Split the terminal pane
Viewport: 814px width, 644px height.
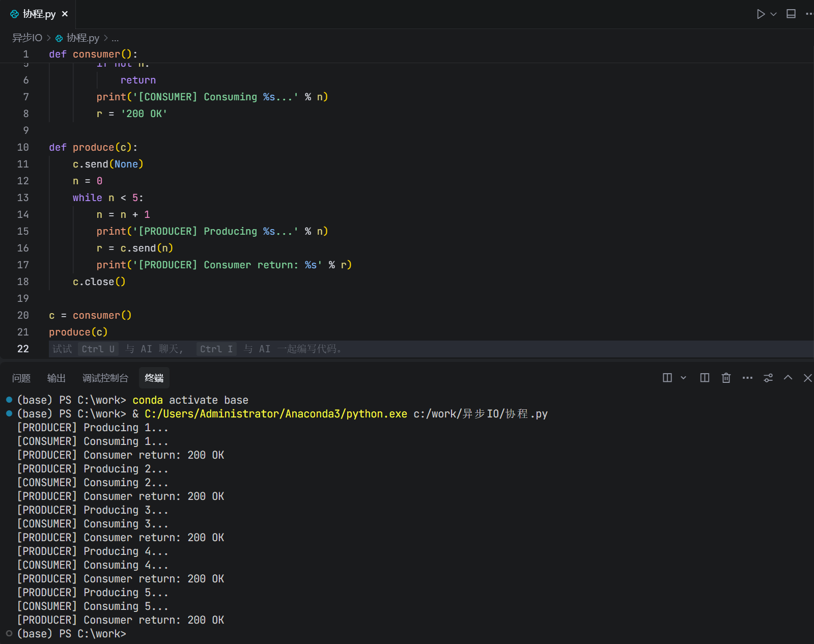tap(705, 378)
